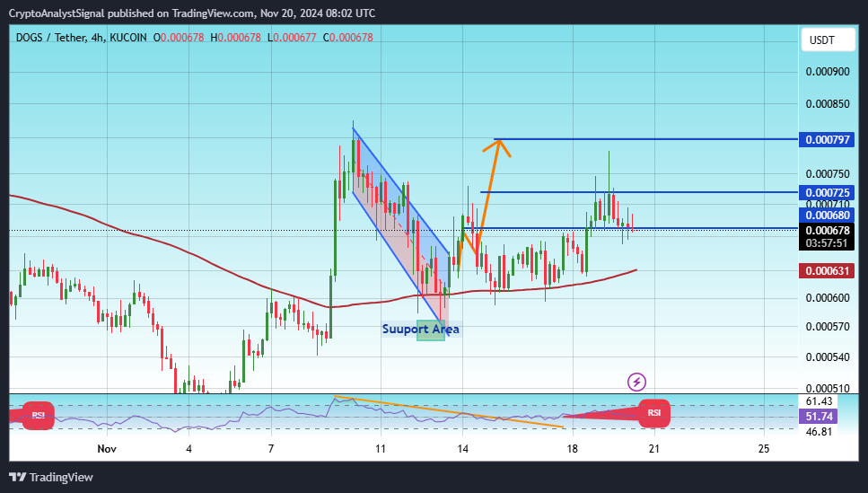The image size is (868, 493).
Task: Click the 0.000797 price level label
Action: (827, 139)
